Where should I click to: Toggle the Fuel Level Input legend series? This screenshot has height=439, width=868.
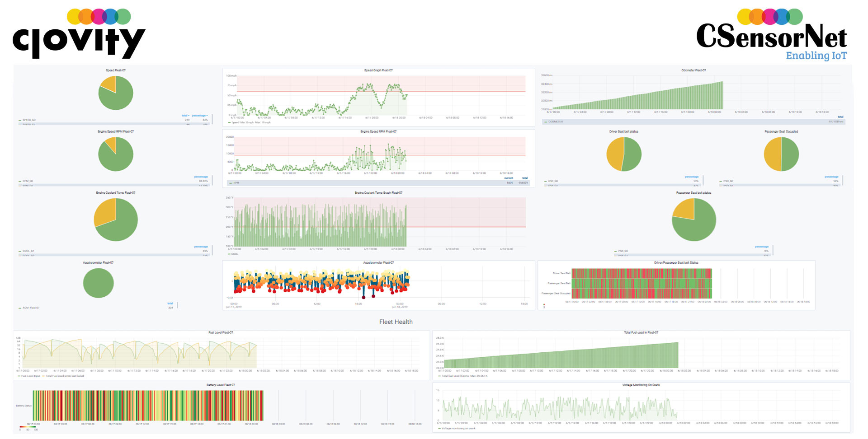pyautogui.click(x=29, y=376)
